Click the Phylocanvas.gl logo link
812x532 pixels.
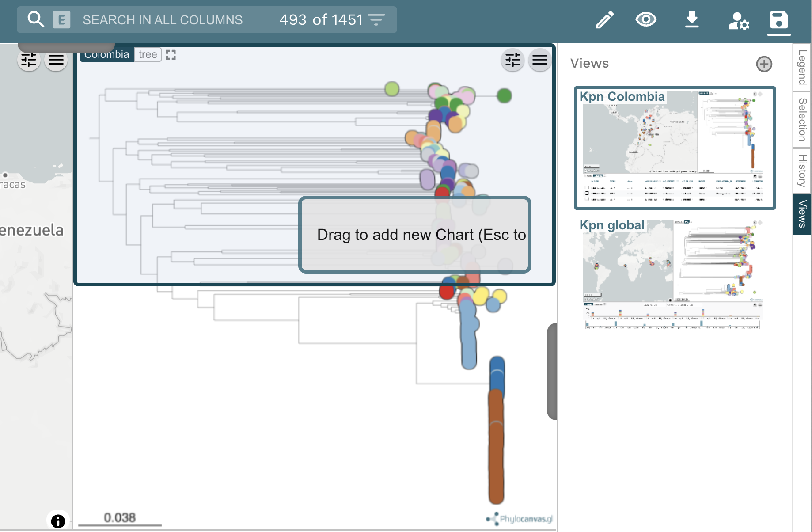pos(519,518)
